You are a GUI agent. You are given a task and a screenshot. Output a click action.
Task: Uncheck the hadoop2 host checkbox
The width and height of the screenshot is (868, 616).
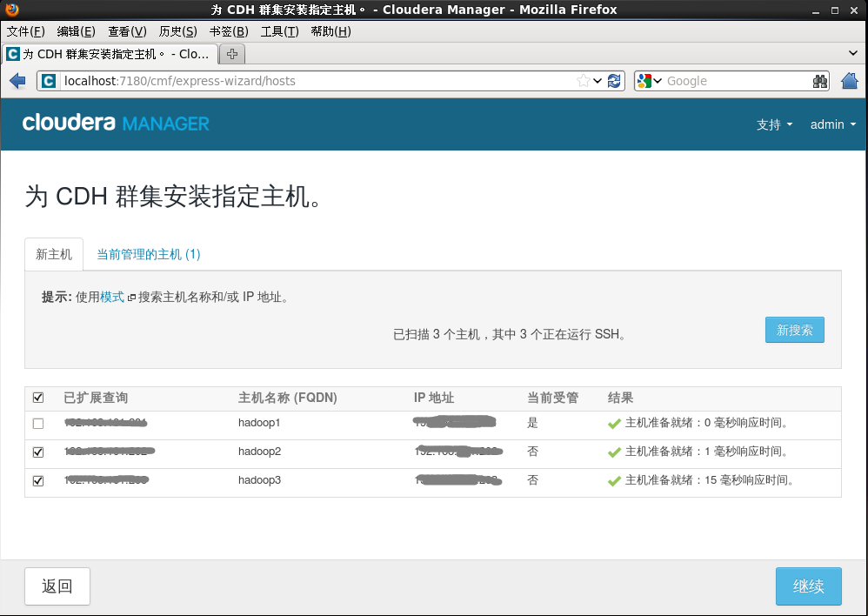pyautogui.click(x=38, y=452)
